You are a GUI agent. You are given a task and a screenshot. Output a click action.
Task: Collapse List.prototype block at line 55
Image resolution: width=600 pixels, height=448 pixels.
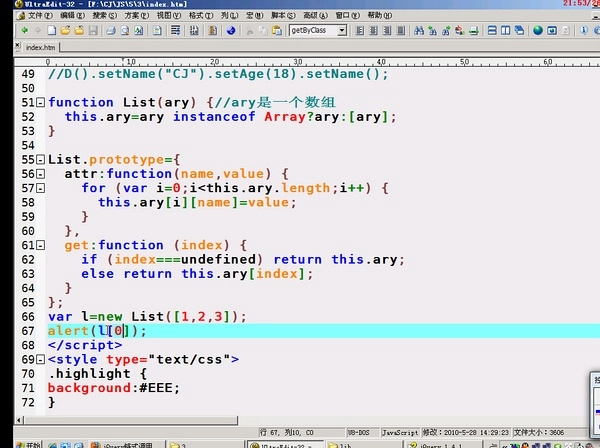(40, 160)
